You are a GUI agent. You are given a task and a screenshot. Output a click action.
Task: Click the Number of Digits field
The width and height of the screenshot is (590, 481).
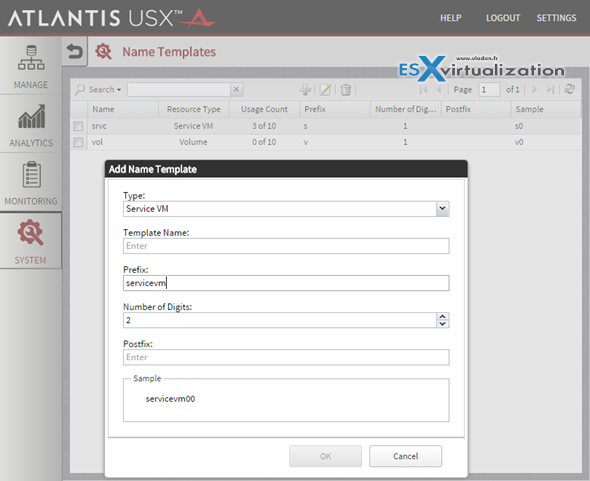(280, 320)
